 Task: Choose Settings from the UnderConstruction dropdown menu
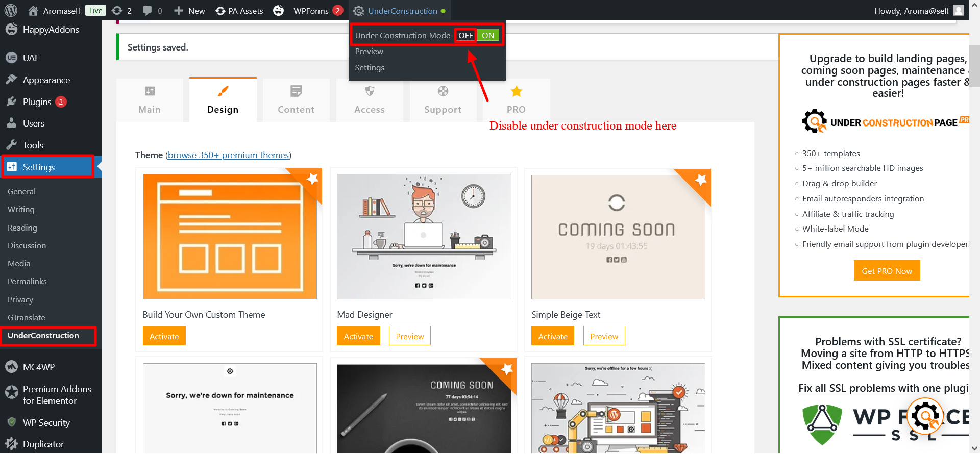(370, 68)
